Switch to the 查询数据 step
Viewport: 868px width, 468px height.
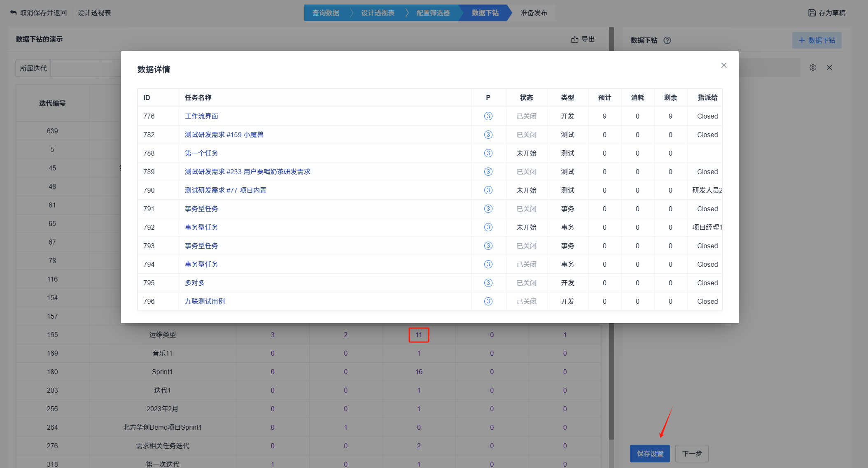[325, 13]
